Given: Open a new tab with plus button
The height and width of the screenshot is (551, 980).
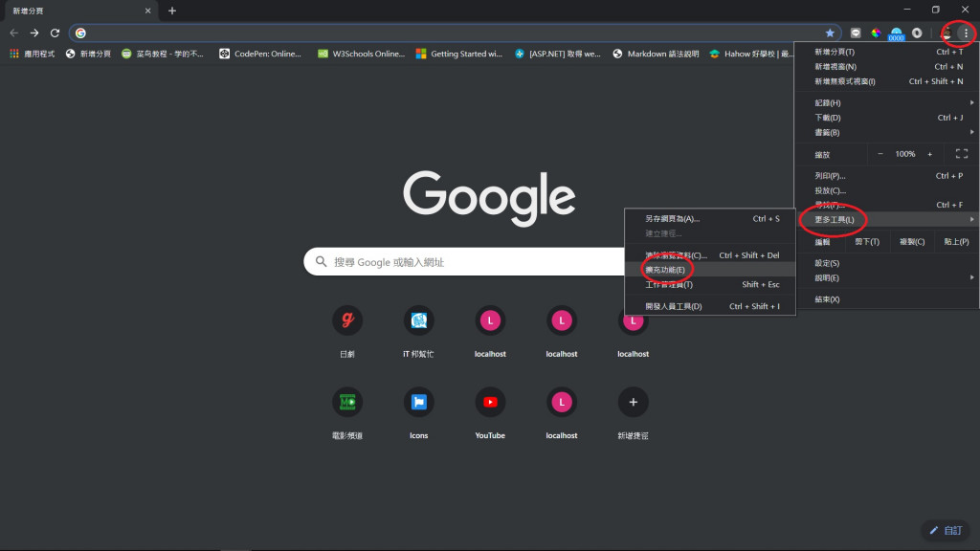Looking at the screenshot, I should [172, 11].
